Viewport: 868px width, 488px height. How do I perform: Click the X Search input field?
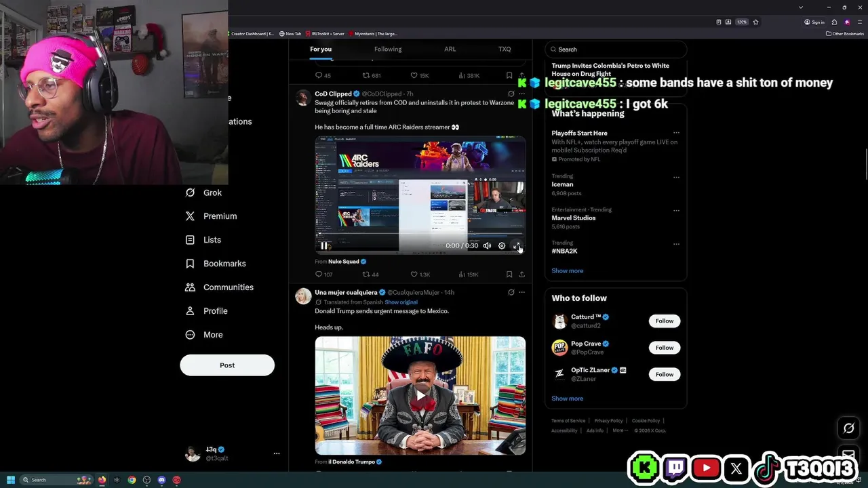pos(616,49)
